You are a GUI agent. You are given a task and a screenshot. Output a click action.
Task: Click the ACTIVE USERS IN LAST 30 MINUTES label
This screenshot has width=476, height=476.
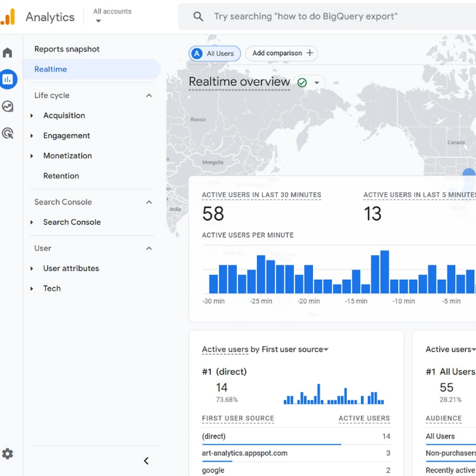[x=261, y=195]
